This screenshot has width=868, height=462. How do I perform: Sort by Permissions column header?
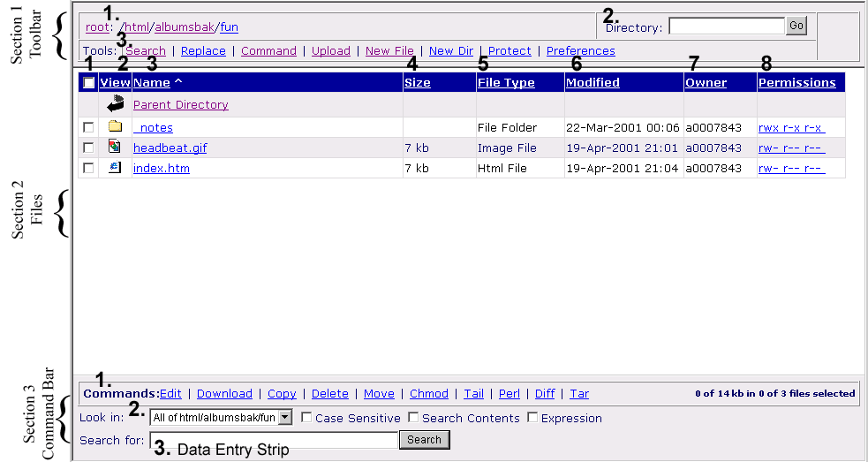point(797,82)
